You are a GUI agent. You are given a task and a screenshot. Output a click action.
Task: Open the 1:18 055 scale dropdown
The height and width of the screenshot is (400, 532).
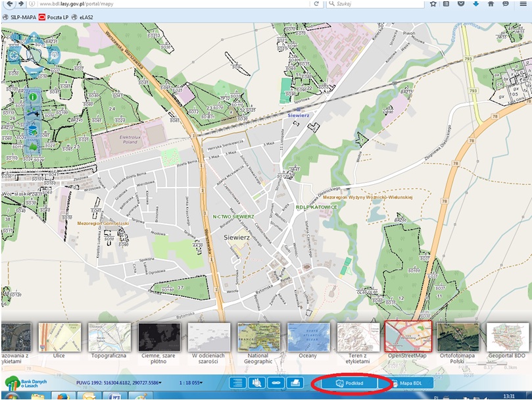point(201,383)
